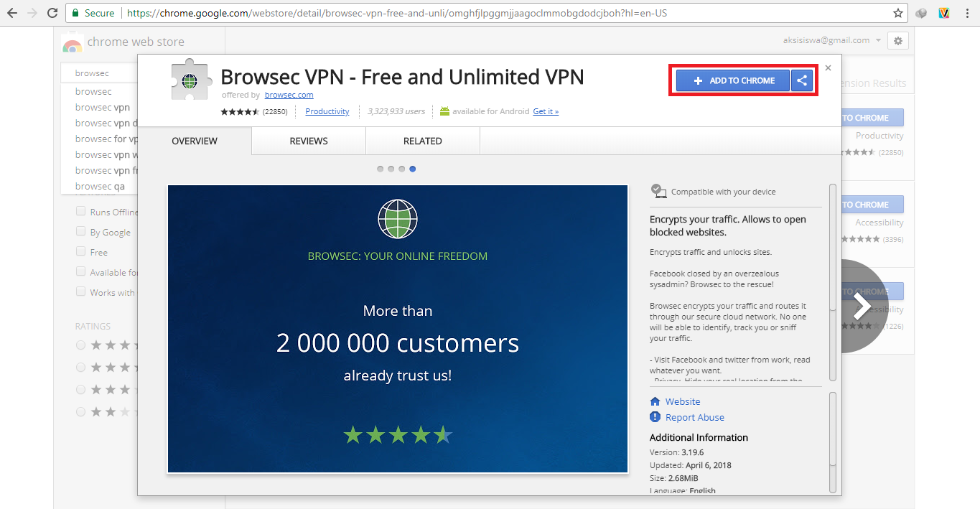Click the 'Compatible with your device' label
The image size is (980, 509).
coord(723,192)
